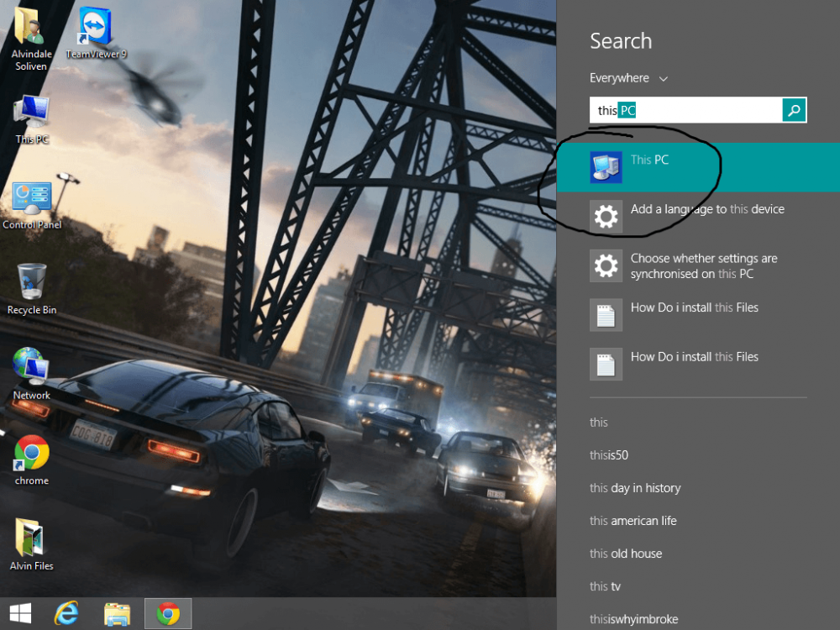The image size is (840, 630).
Task: Expand the Everywhere search scope dropdown
Action: 629,78
